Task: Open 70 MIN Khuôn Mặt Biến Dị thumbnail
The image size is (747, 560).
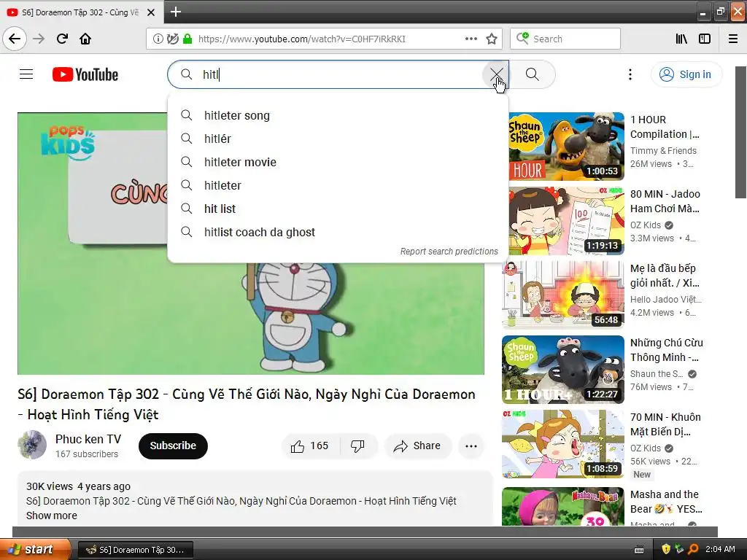Action: (x=563, y=444)
